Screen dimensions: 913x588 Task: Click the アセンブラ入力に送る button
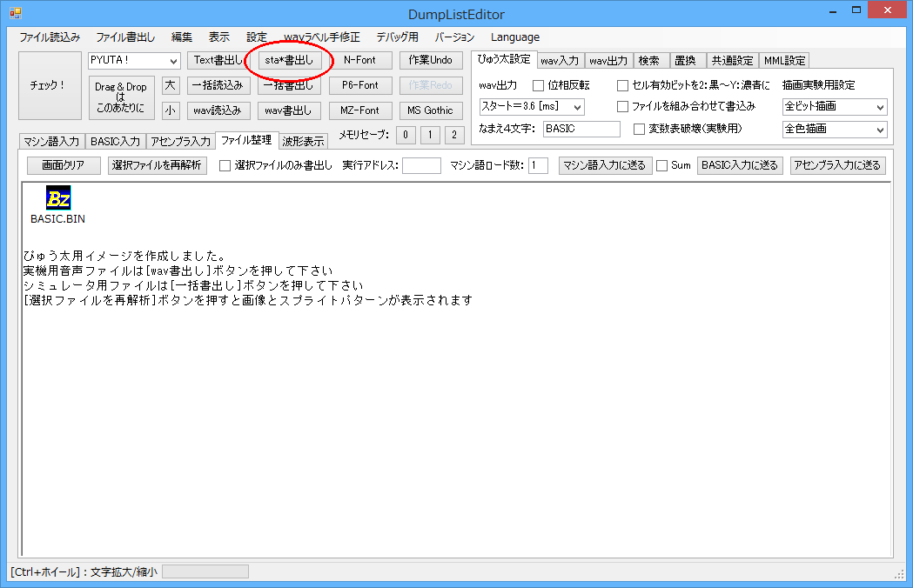(x=838, y=165)
